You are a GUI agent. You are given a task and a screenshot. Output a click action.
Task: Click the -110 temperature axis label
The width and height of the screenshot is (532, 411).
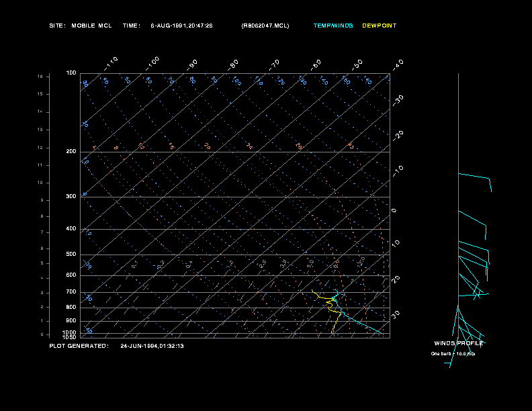[x=112, y=62]
